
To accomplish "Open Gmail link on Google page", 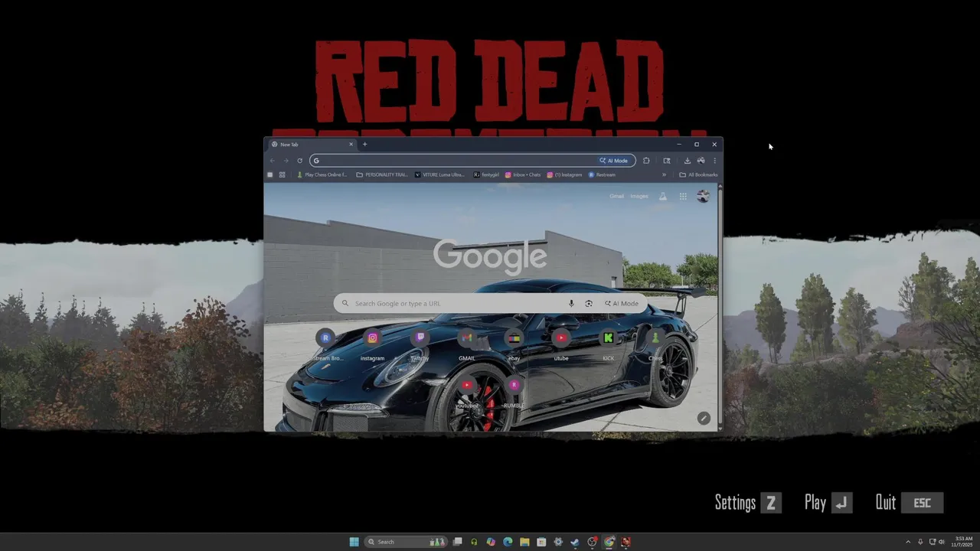I will click(616, 197).
